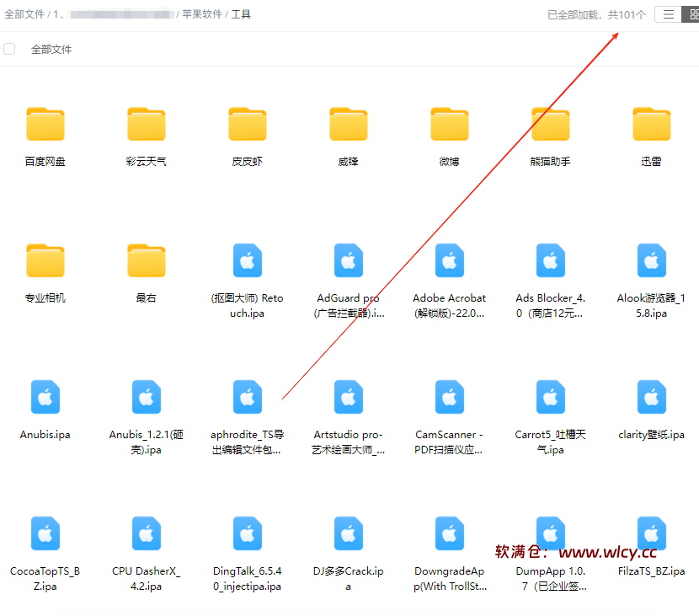Open the 微博 folder icon
Viewport: 699px width, 616px height.
tap(450, 125)
